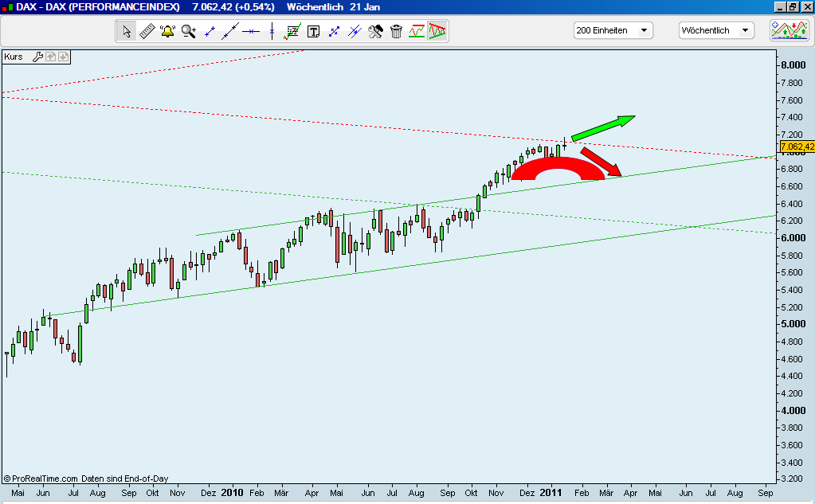Screen dimensions: 815x504
Task: Open the Kurs panel wrench settings
Action: click(38, 57)
